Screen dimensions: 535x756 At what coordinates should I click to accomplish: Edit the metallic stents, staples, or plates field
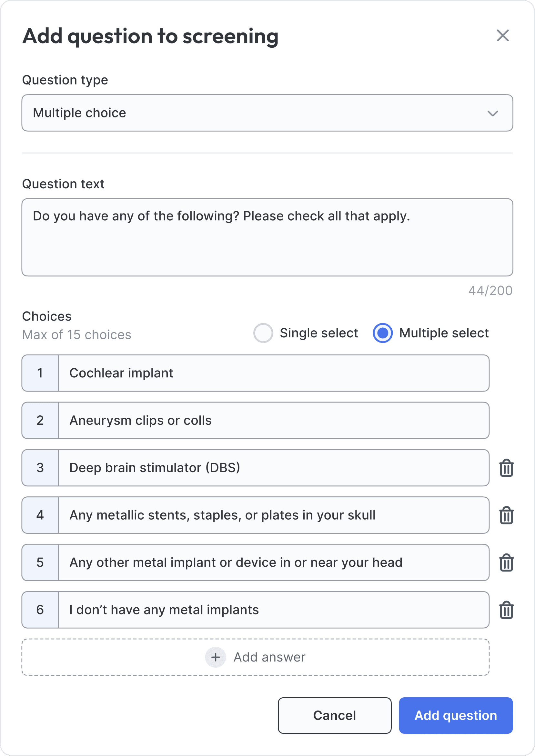coord(273,515)
